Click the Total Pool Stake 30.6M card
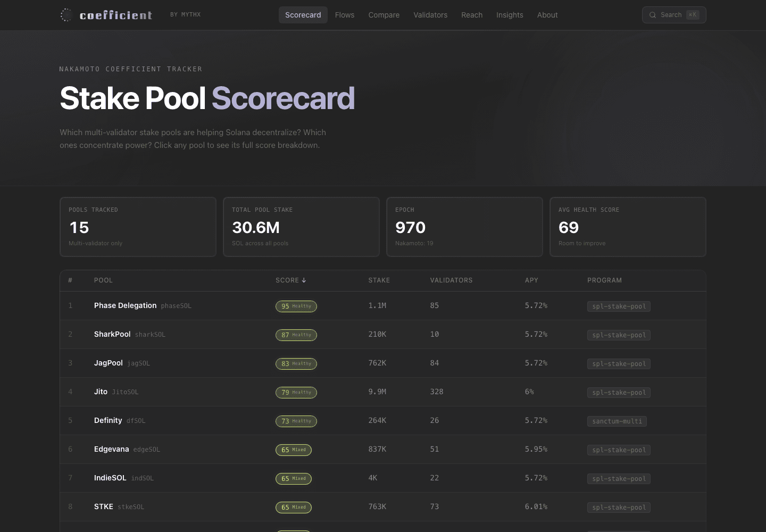The width and height of the screenshot is (766, 532). pyautogui.click(x=302, y=227)
